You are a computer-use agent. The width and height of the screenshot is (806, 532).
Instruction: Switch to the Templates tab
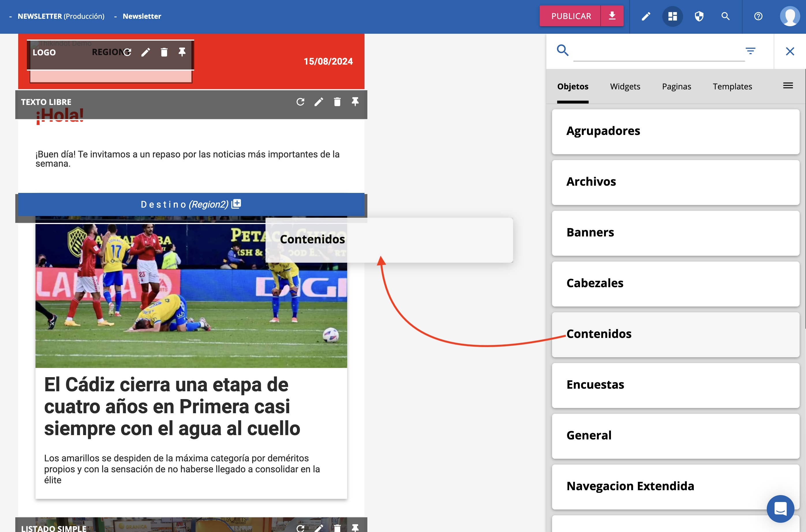(732, 87)
